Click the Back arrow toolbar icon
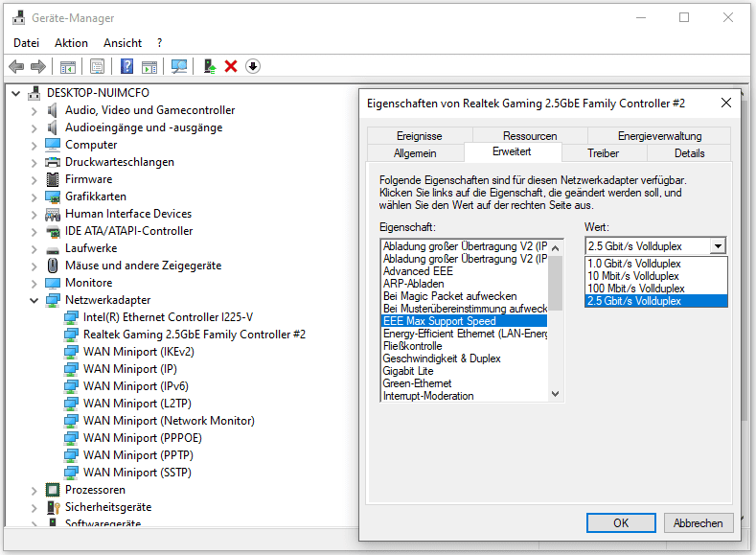 (x=16, y=66)
